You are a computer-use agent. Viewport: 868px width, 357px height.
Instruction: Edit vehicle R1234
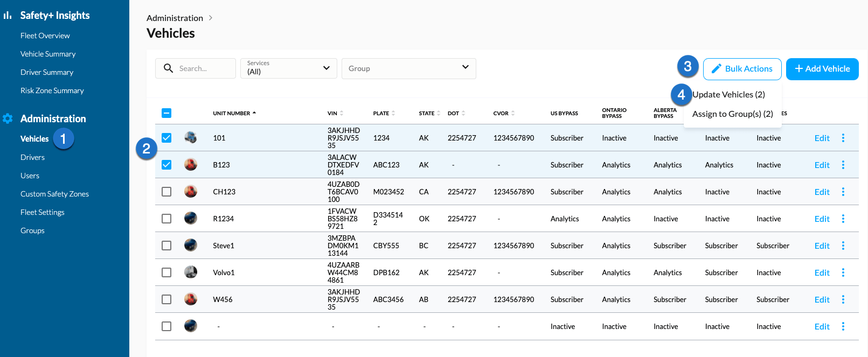point(822,219)
